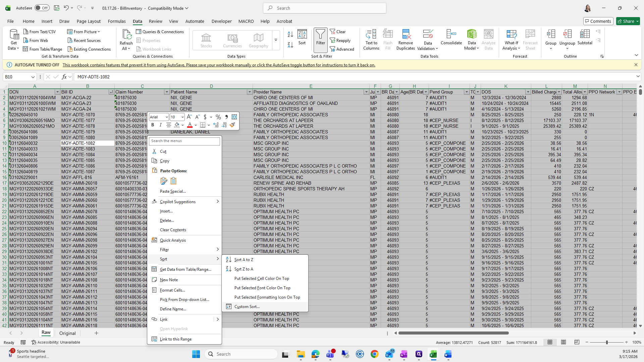Switch to Page Layout view in status bar
The height and width of the screenshot is (362, 644).
[x=563, y=342]
